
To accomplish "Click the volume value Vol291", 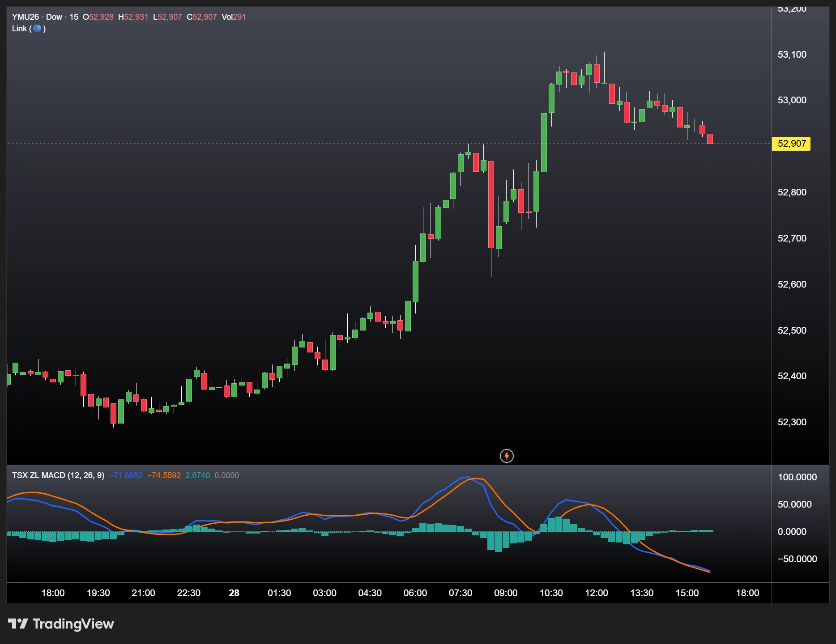I will point(234,17).
